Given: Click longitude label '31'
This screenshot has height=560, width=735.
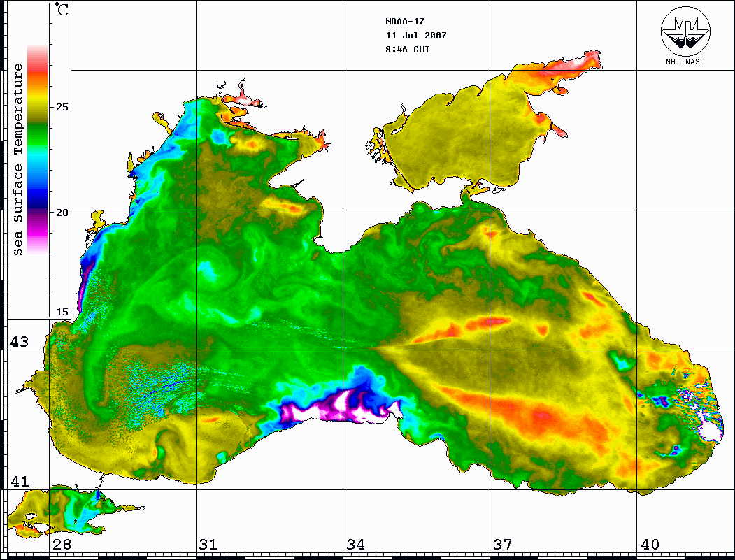Looking at the screenshot, I should pyautogui.click(x=208, y=545).
